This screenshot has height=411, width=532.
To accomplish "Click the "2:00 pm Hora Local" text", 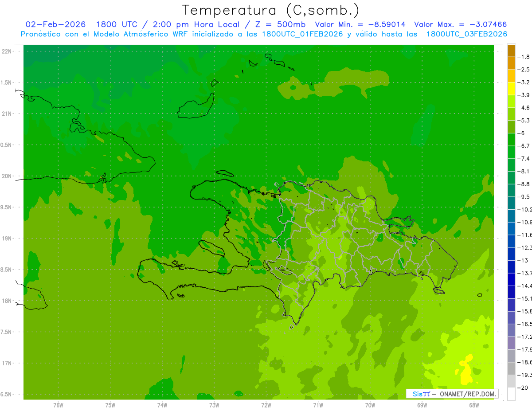I will tap(196, 24).
